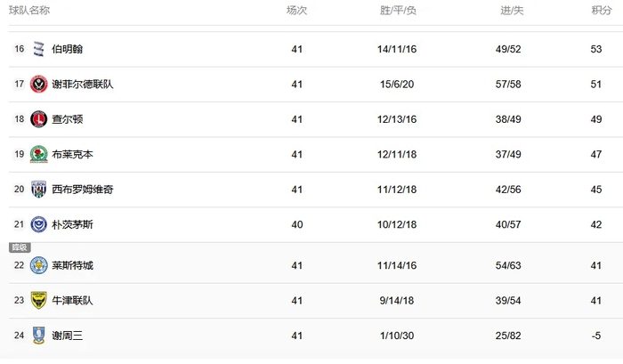Open the 伯明翰 team name link
The height and width of the screenshot is (364, 623).
click(68, 49)
